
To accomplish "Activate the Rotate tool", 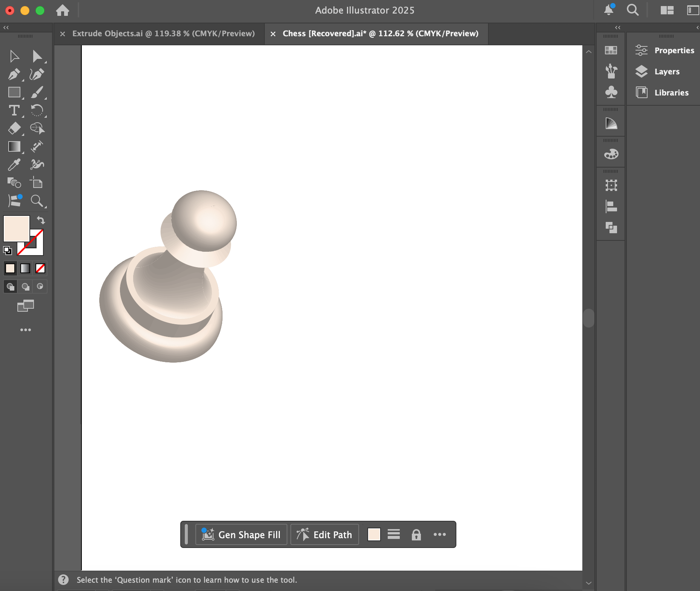I will click(37, 111).
